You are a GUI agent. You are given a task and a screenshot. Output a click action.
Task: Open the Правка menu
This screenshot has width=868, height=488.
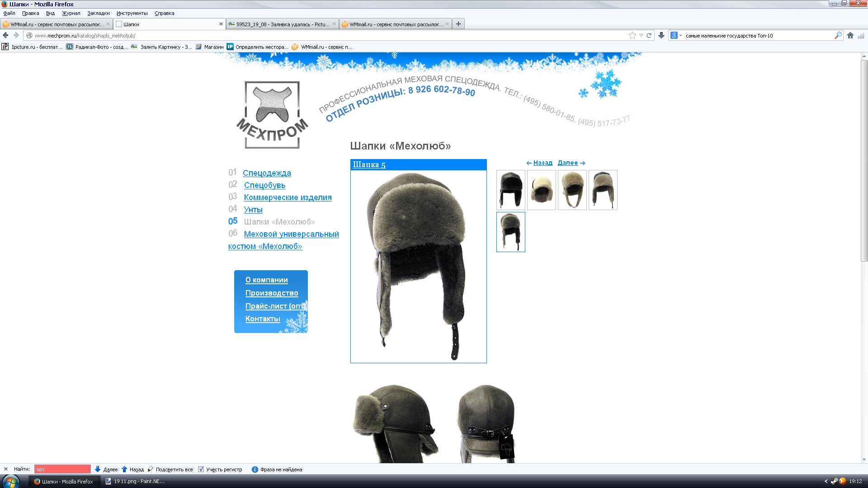30,13
